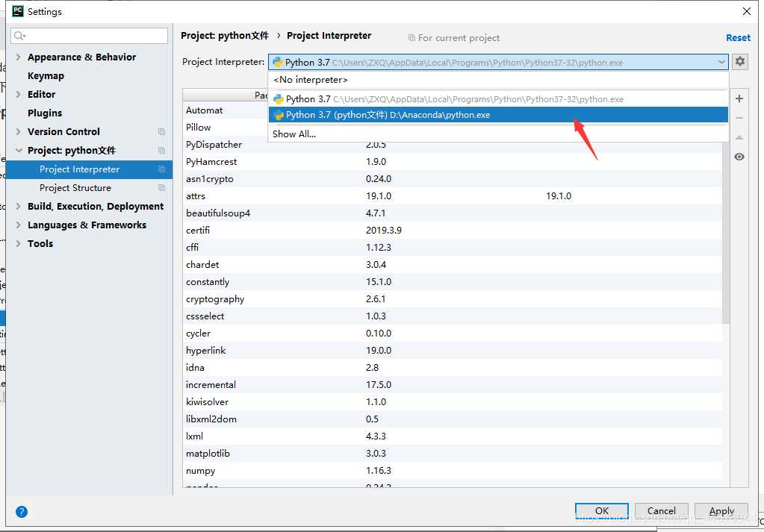Select the PyDispatcher package row

(452, 144)
